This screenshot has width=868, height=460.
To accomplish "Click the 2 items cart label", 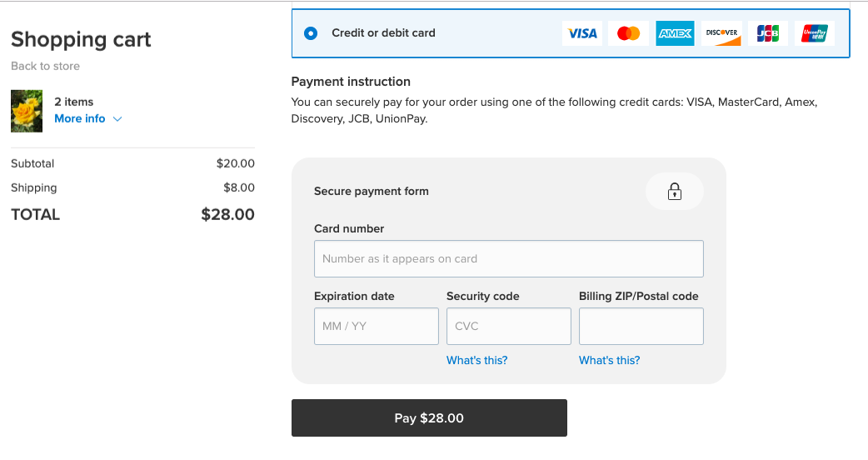I will pyautogui.click(x=73, y=102).
